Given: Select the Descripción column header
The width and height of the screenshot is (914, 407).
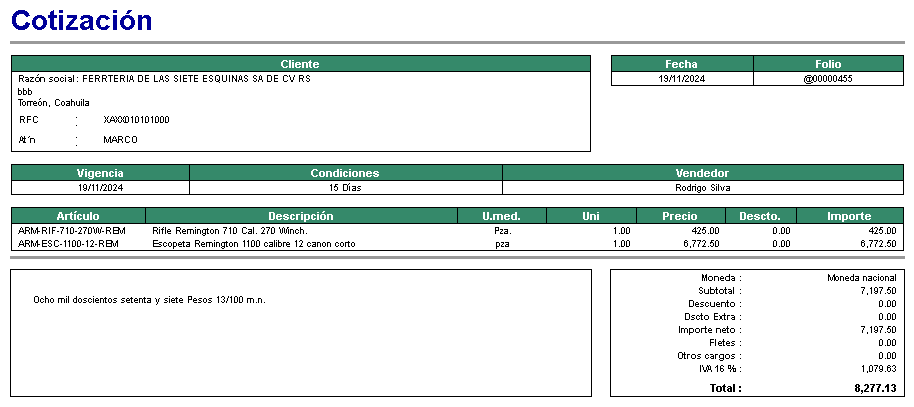Looking at the screenshot, I should tap(301, 216).
